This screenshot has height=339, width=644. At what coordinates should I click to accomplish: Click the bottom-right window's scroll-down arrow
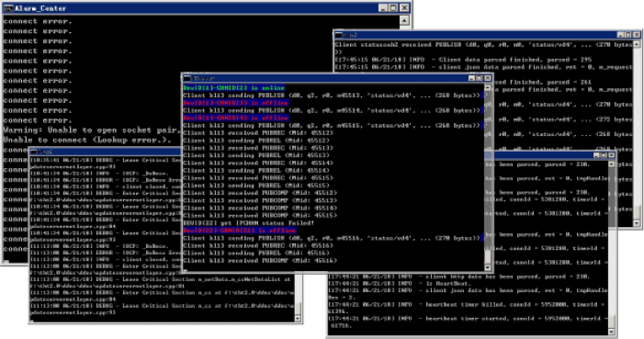(x=612, y=332)
